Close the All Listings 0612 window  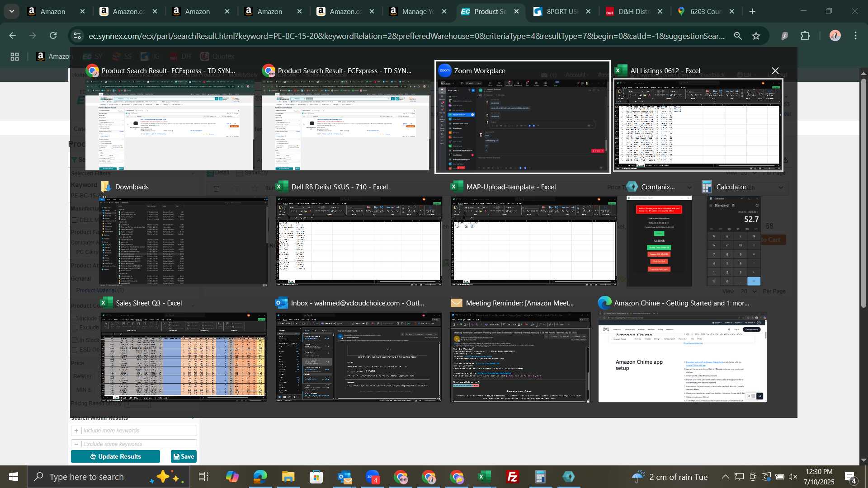(775, 71)
